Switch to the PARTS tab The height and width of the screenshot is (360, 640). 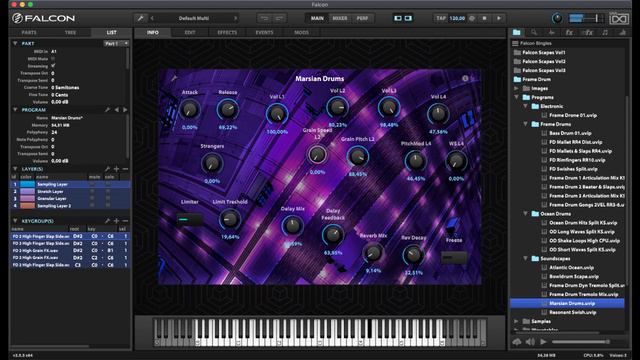[29, 32]
